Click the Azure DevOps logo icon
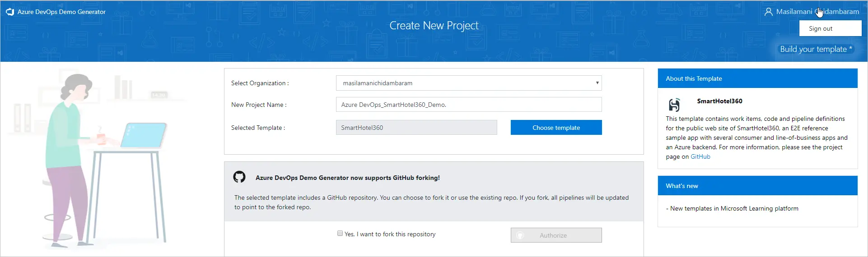This screenshot has height=257, width=868. [x=10, y=12]
